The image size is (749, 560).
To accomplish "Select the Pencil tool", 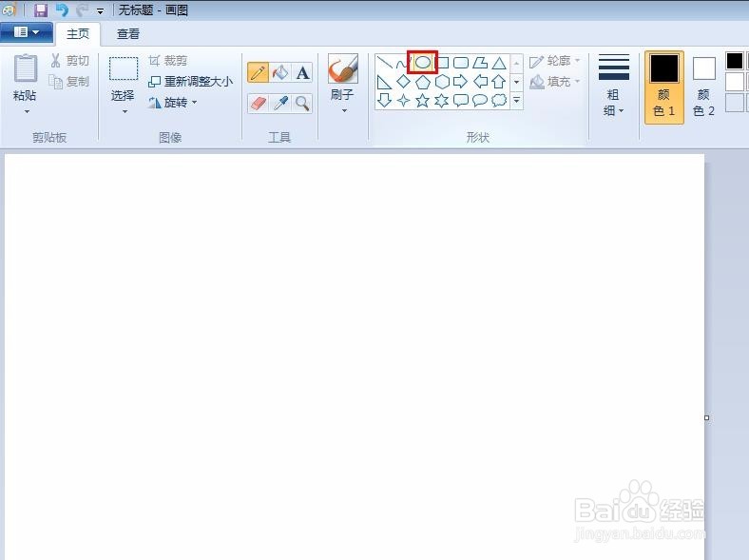I will click(x=258, y=73).
